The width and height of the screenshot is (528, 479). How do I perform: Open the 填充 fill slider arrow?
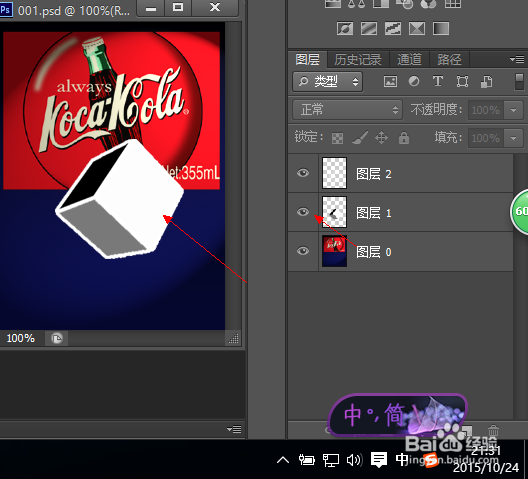pos(513,138)
